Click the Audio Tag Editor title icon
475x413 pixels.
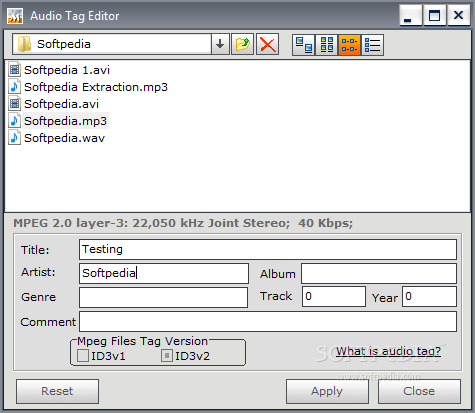(x=15, y=16)
